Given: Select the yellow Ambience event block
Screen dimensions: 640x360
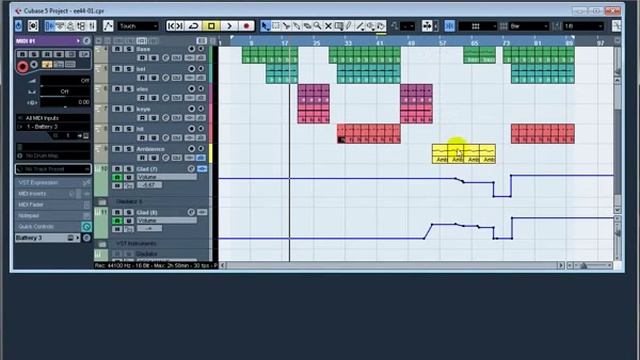Looking at the screenshot, I should pyautogui.click(x=464, y=154).
